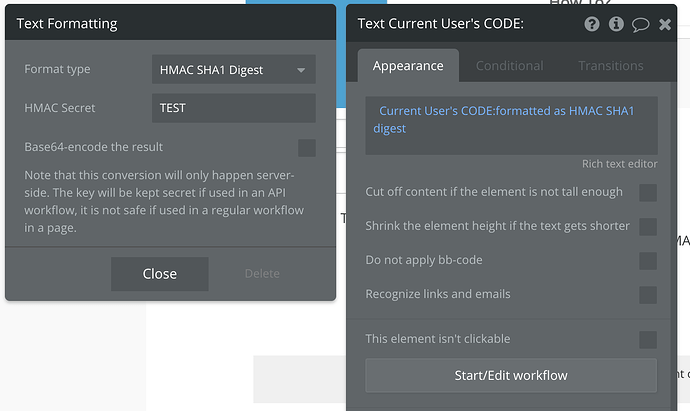Switch to the Appearance tab
This screenshot has height=411, width=690.
click(x=408, y=66)
